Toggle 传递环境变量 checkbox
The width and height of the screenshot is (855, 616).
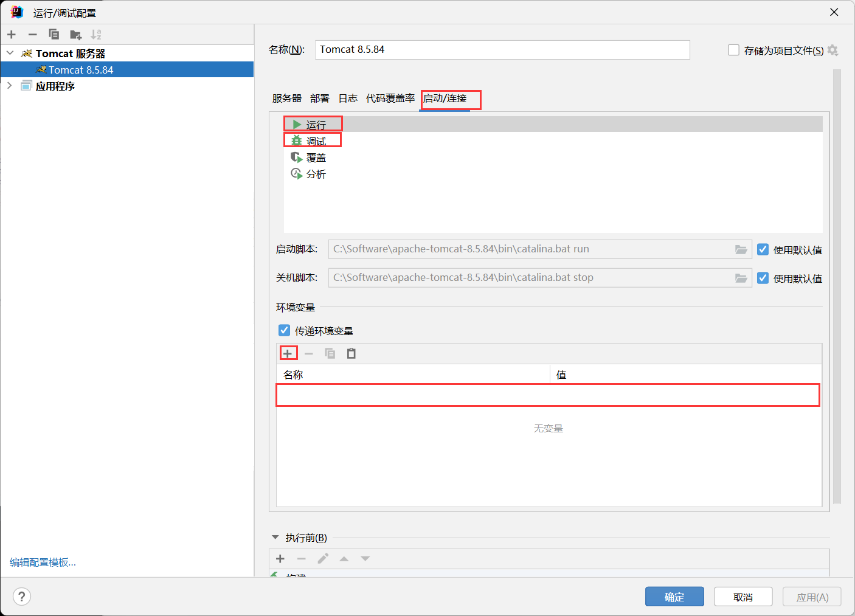[284, 330]
